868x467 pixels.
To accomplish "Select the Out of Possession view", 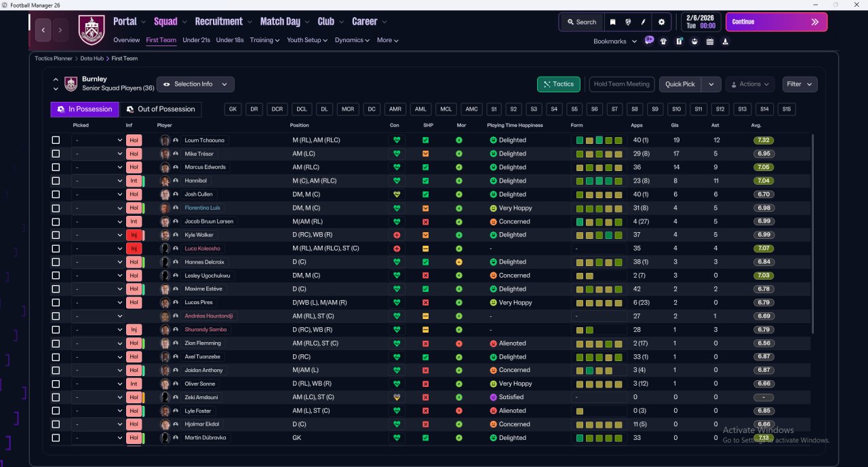I will point(161,109).
